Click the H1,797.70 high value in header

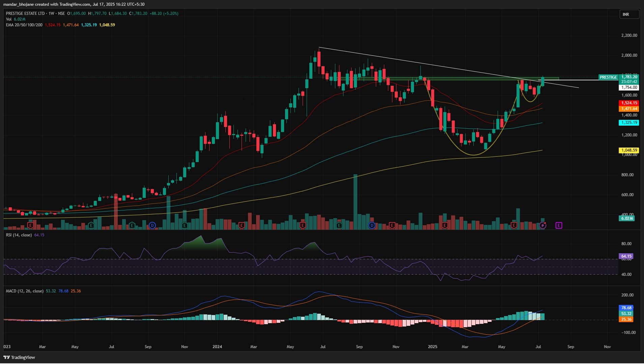(97, 14)
